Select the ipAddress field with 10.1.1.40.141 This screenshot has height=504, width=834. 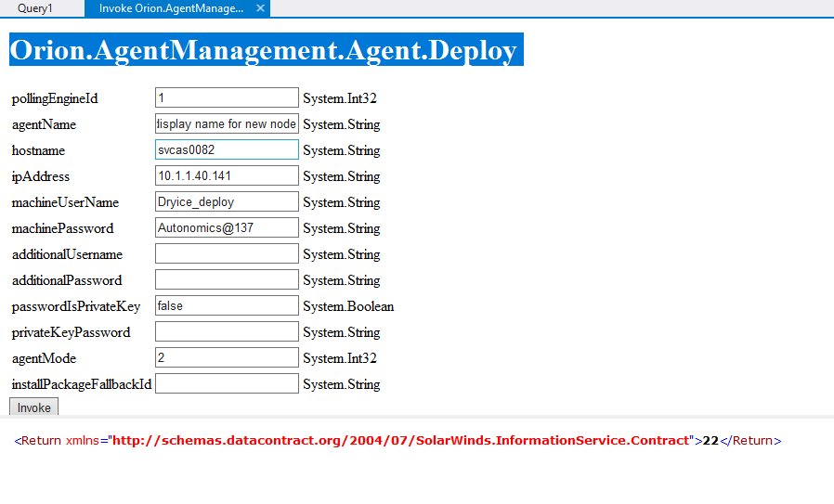point(227,176)
